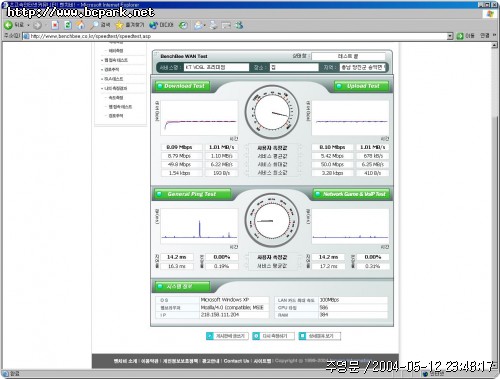Click the IE Forward arrow button
Viewport: 500px width, 379px height.
pyautogui.click(x=37, y=25)
